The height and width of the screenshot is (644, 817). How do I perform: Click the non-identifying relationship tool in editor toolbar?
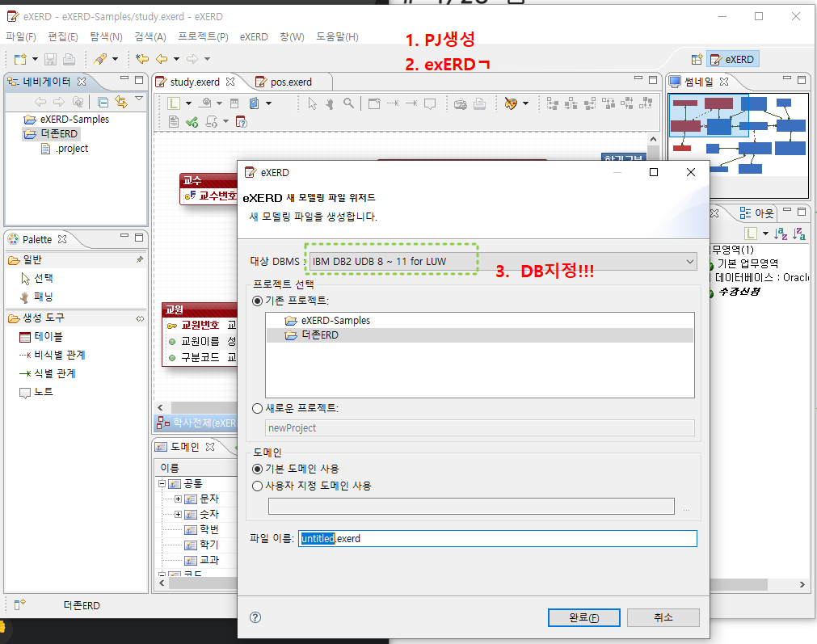coord(393,103)
